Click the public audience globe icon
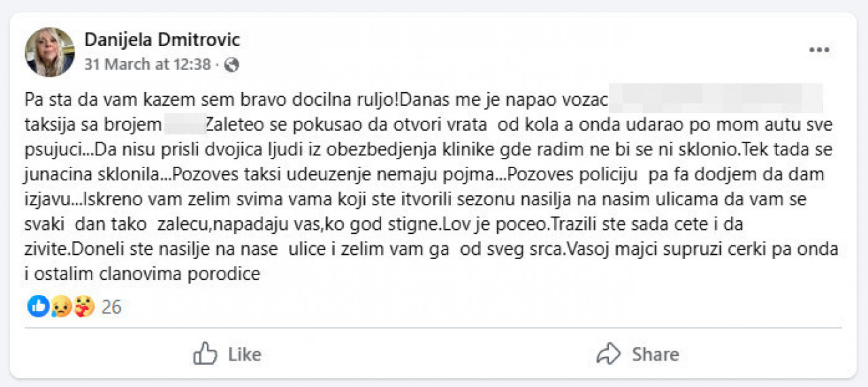The image size is (868, 387). click(231, 65)
